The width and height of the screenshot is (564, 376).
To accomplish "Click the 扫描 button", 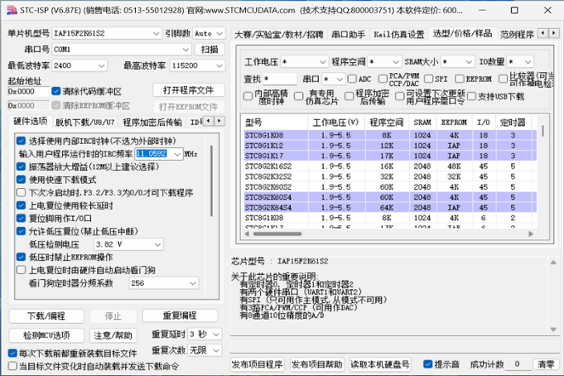I will 210,49.
